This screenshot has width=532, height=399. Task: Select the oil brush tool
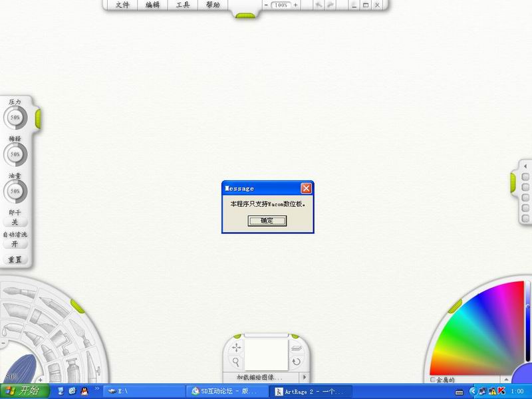coord(19,293)
